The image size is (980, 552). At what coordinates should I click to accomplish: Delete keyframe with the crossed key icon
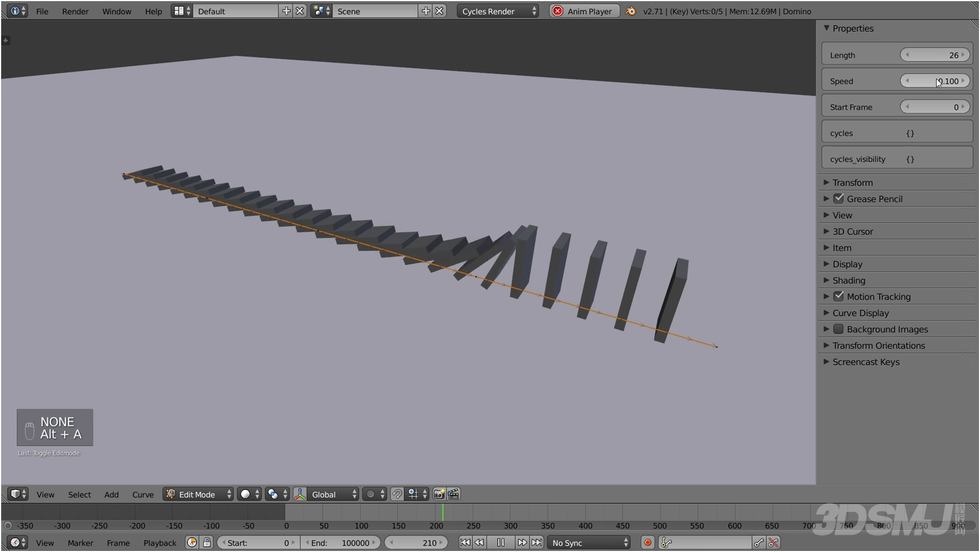click(773, 542)
